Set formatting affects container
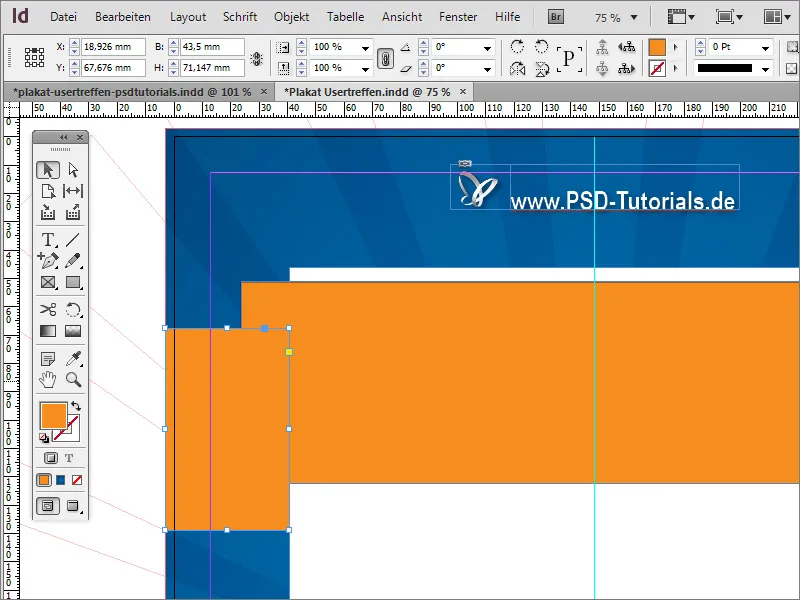 51,458
